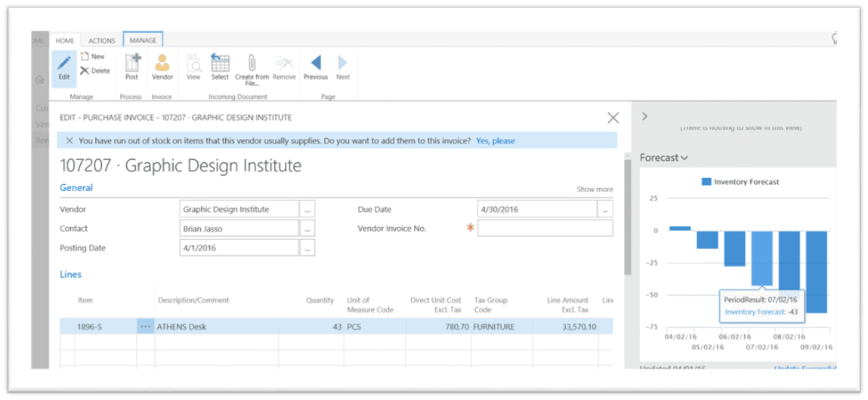Dismiss the out-of-stock notification bar
Image resolution: width=868 pixels, height=400 pixels.
click(70, 141)
